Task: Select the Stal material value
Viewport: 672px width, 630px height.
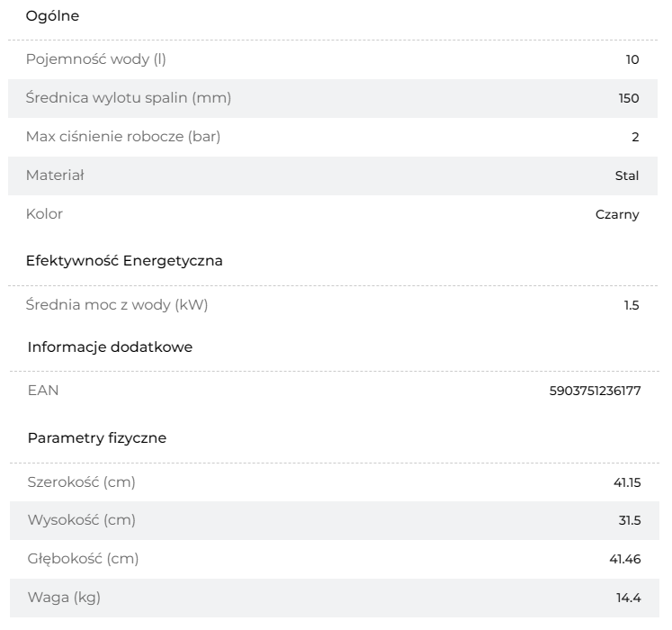Action: [x=627, y=175]
